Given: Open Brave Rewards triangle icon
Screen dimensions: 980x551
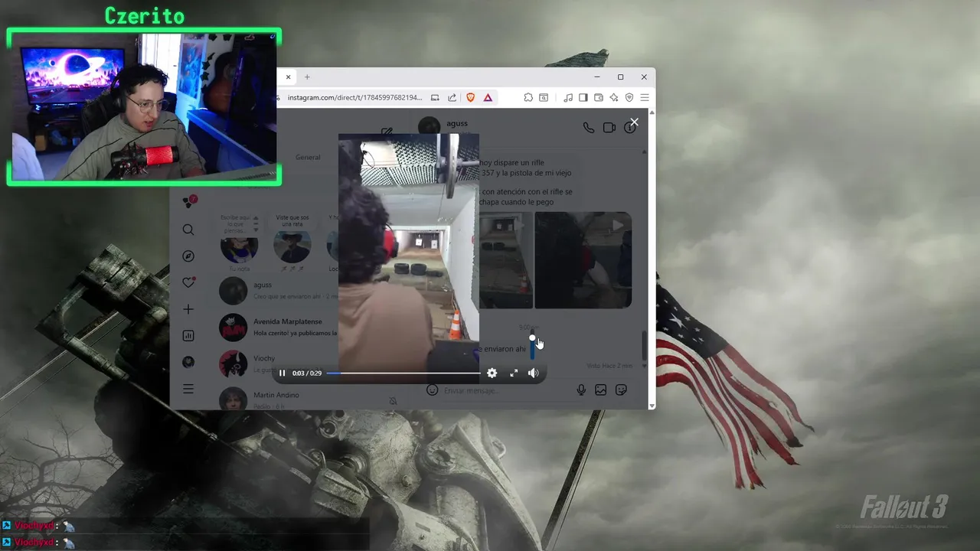Looking at the screenshot, I should pyautogui.click(x=488, y=97).
